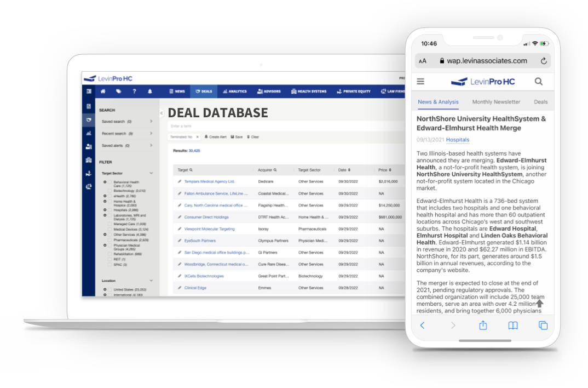
Task: Expand the Recent search row
Action: (x=127, y=134)
